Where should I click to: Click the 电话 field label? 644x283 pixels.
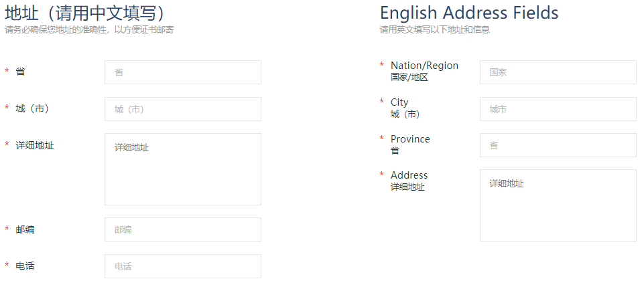[25, 266]
